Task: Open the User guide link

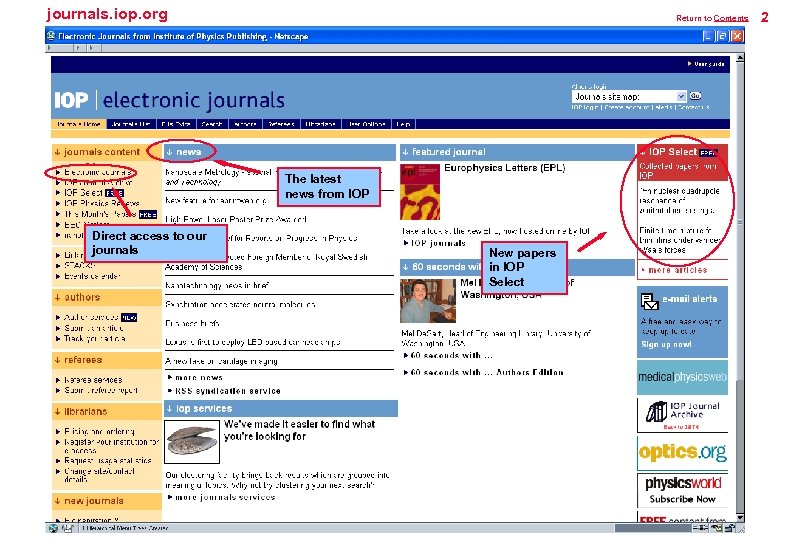Action: coord(707,64)
